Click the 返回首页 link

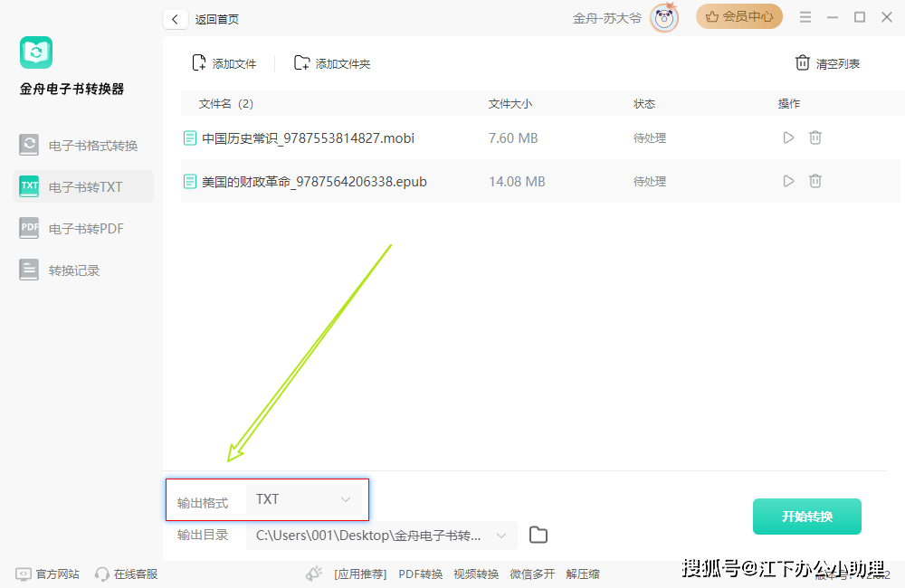click(x=217, y=19)
